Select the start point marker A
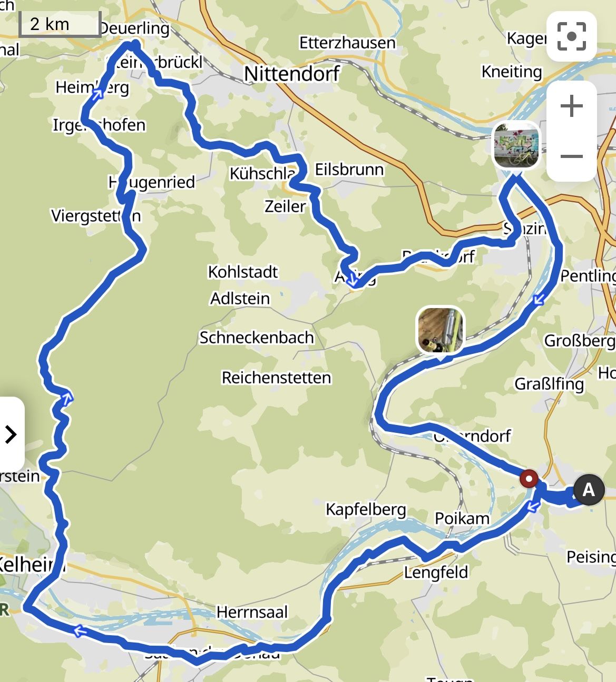616x682 pixels. [x=589, y=490]
